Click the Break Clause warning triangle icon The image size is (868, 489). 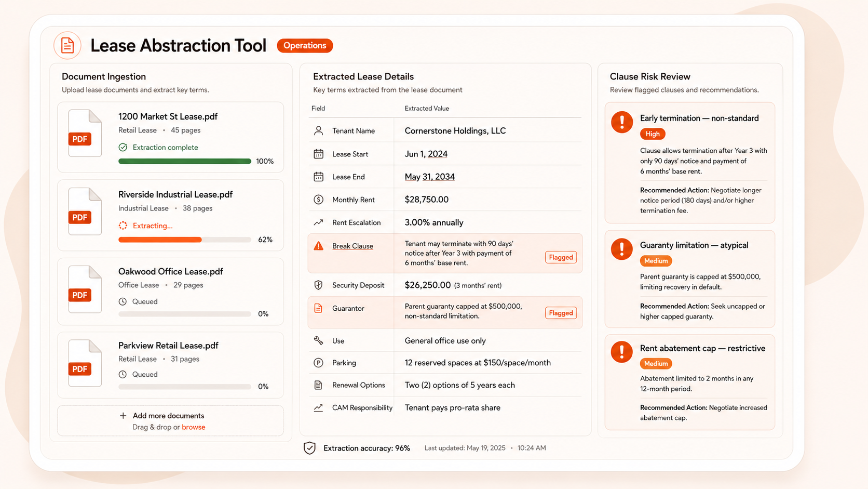[319, 246]
